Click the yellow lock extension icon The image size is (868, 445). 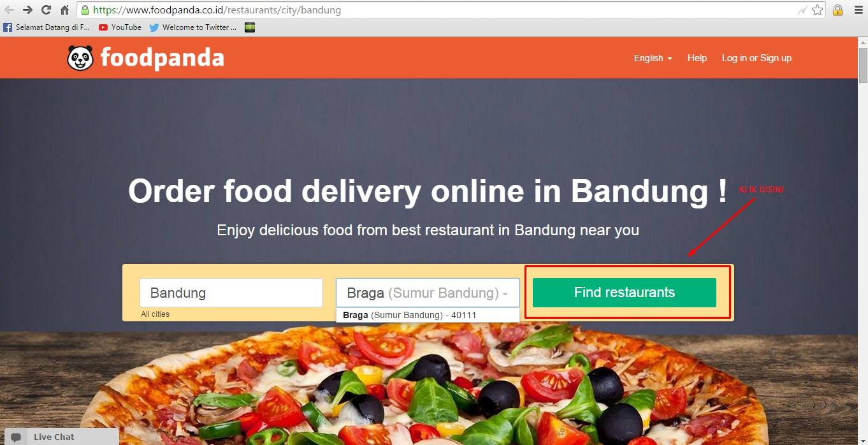(x=838, y=10)
